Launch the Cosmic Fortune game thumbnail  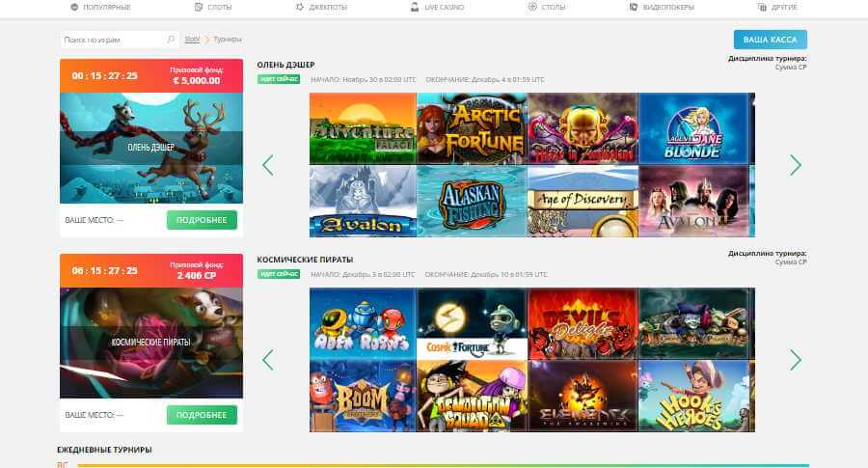(x=472, y=323)
